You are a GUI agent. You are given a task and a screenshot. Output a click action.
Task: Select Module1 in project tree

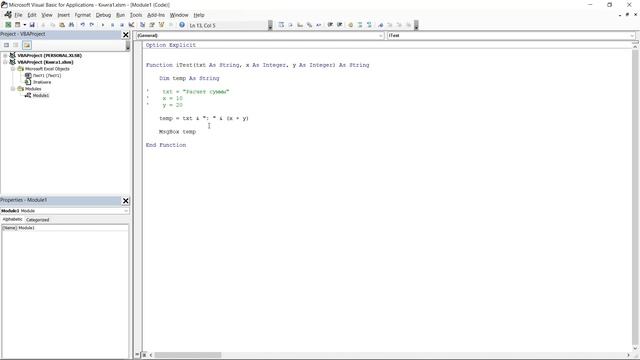click(40, 96)
